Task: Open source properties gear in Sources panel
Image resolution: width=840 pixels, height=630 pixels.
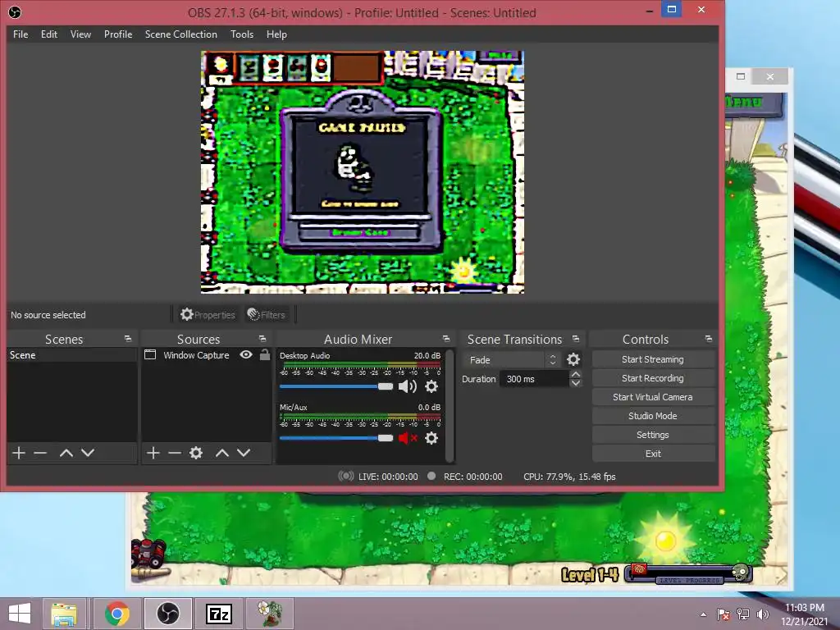Action: pyautogui.click(x=196, y=453)
